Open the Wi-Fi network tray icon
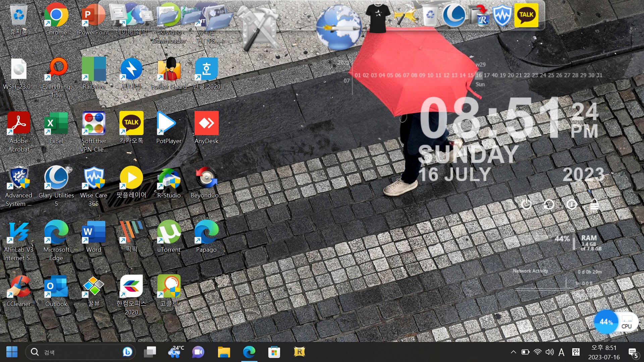The height and width of the screenshot is (362, 644). pos(537,352)
